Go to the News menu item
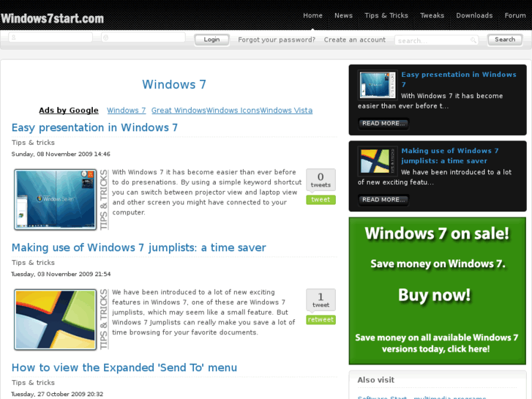Viewport: 532px width, 399px height. pyautogui.click(x=343, y=15)
